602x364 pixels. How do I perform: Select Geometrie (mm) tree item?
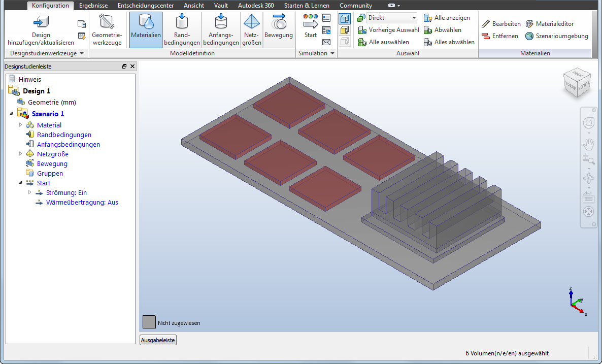pyautogui.click(x=52, y=102)
